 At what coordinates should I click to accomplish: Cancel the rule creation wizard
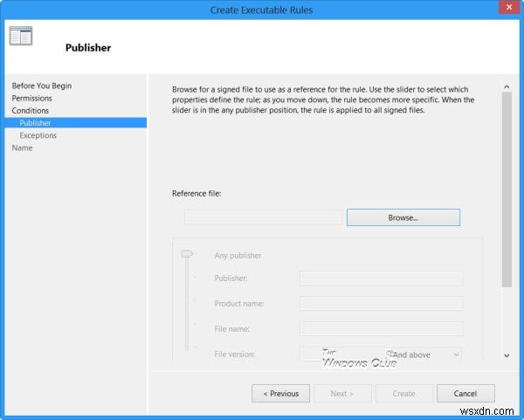(x=465, y=394)
